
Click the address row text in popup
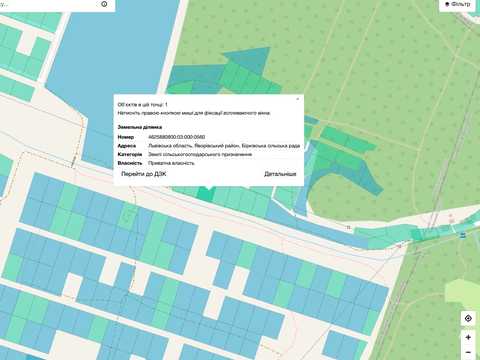(224, 146)
